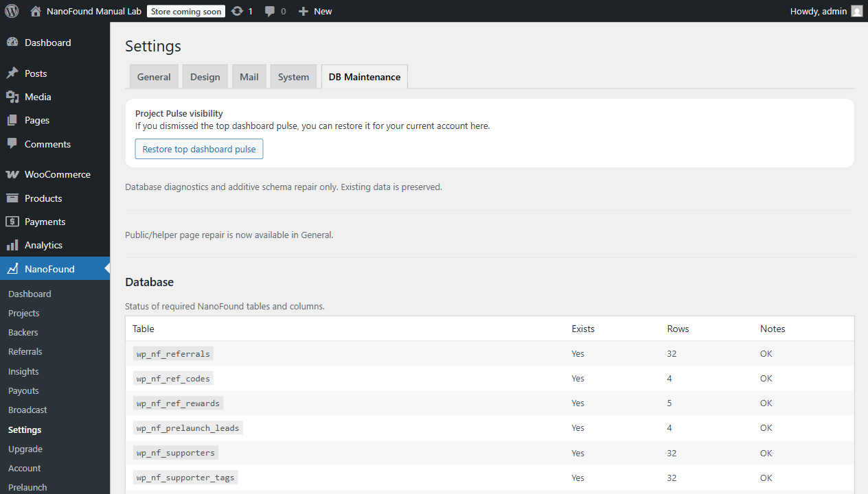This screenshot has width=868, height=494.
Task: Click the Pages icon in sidebar
Action: (12, 120)
